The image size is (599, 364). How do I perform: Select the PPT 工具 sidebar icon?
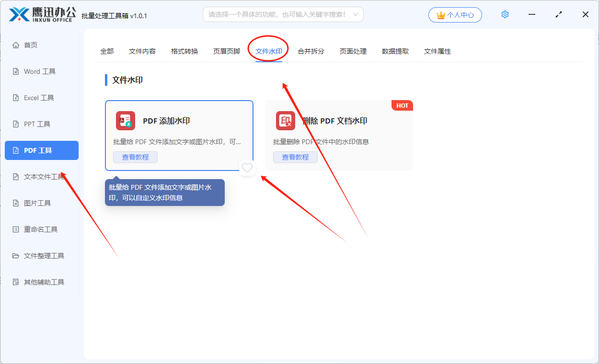(x=16, y=124)
